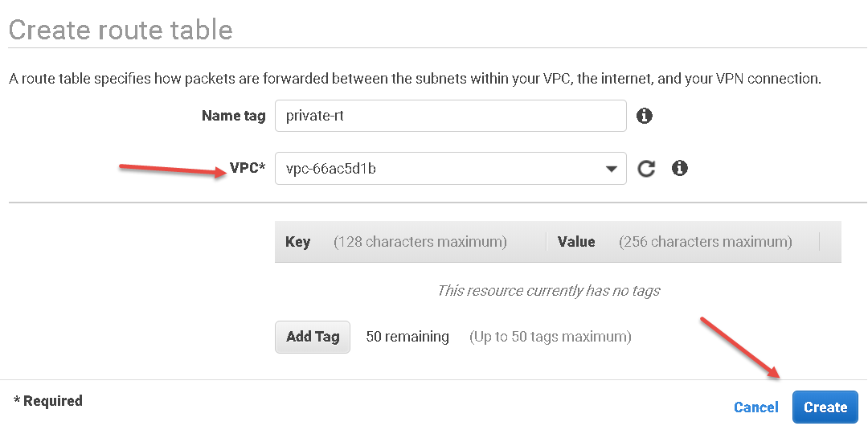
Task: Refresh the VPC list
Action: click(x=647, y=169)
